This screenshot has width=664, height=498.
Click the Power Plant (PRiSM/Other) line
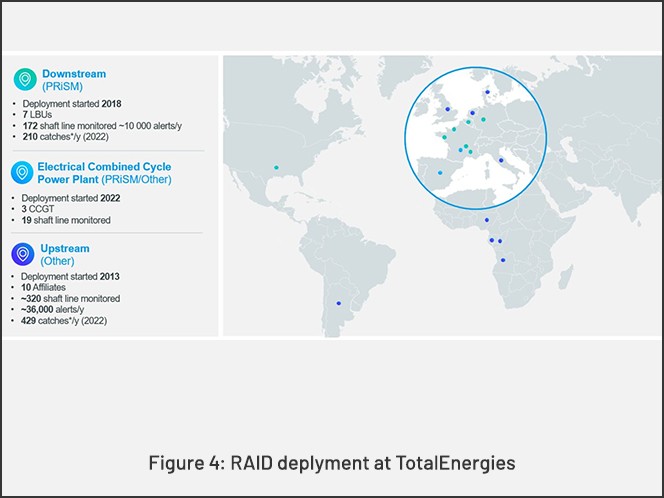click(x=104, y=179)
